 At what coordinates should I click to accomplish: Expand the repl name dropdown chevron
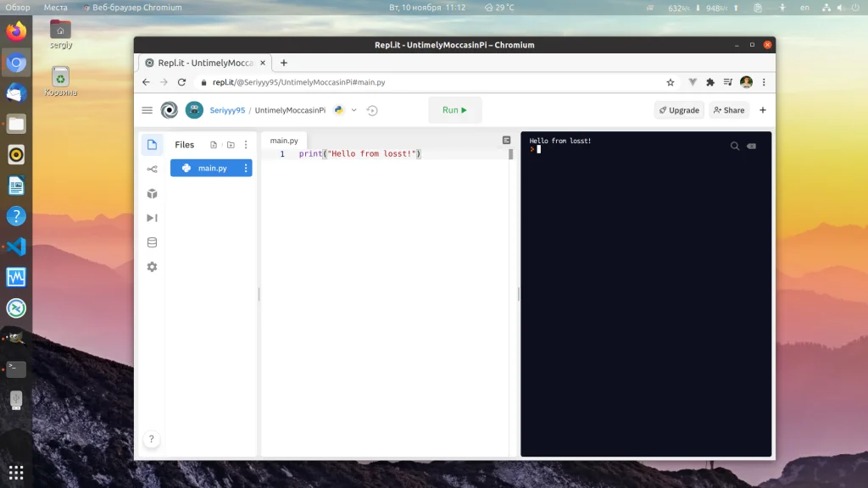point(353,110)
